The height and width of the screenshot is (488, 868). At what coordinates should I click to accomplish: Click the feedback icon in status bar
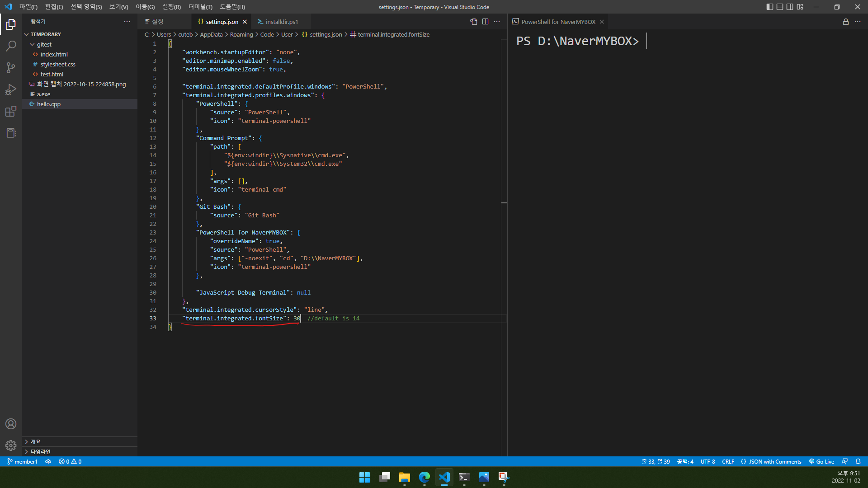pyautogui.click(x=844, y=461)
